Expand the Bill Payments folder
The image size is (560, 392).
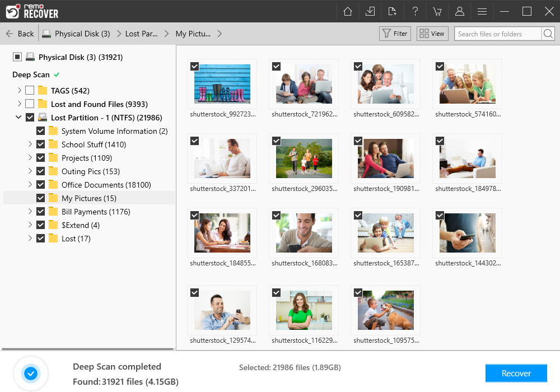point(30,212)
